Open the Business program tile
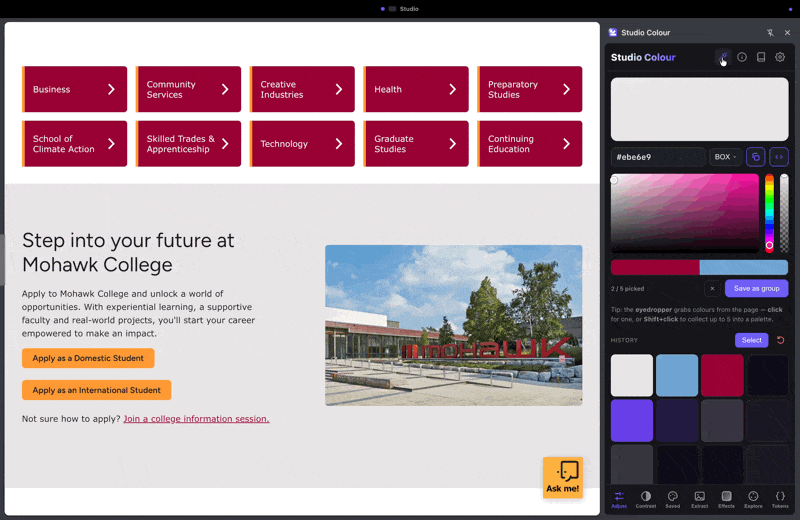 tap(74, 89)
